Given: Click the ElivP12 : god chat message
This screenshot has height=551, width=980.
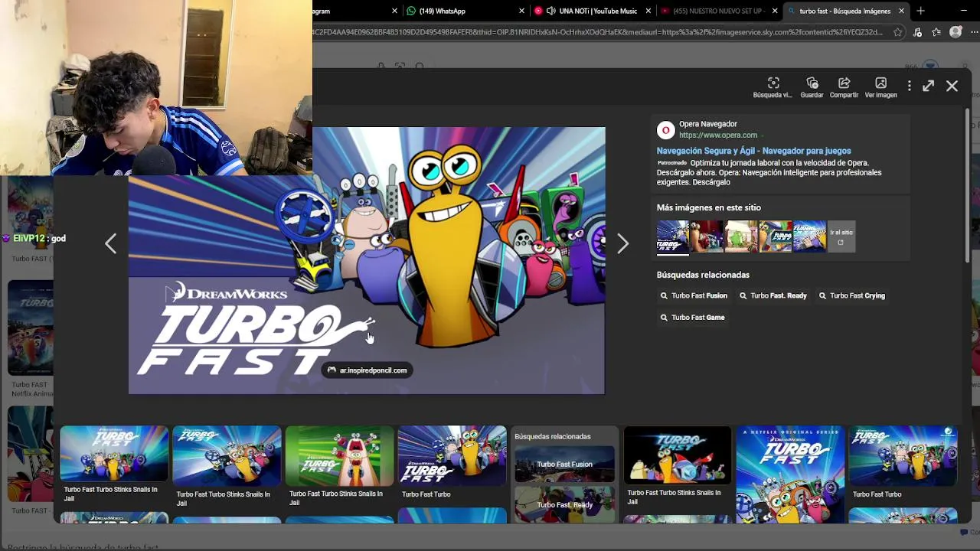Looking at the screenshot, I should point(34,239).
